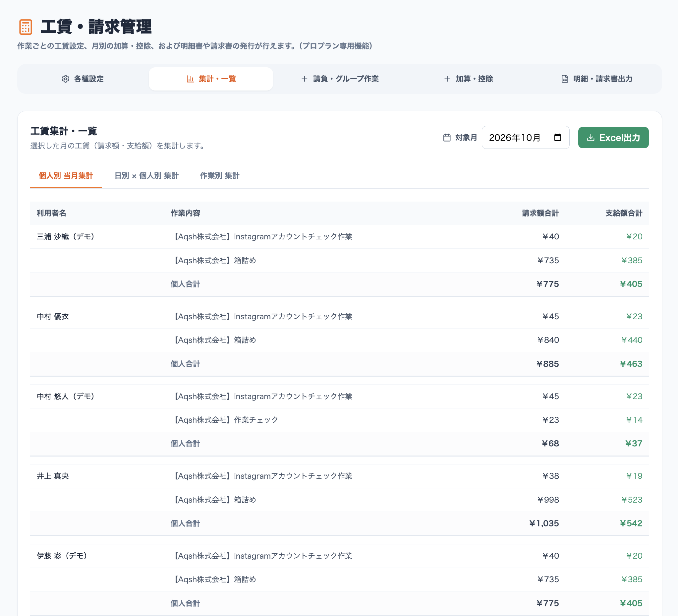Click the document icon beside 明細・請求書出力
This screenshot has width=678, height=616.
coord(565,79)
